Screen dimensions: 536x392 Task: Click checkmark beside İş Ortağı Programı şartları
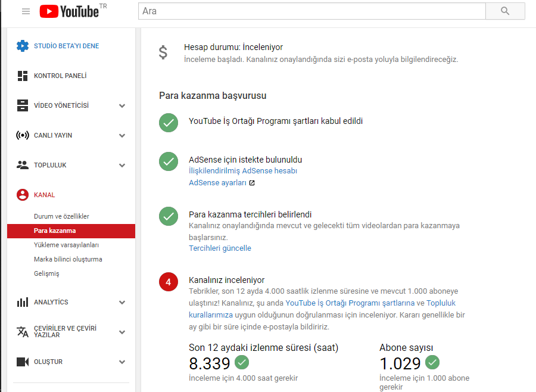(169, 123)
